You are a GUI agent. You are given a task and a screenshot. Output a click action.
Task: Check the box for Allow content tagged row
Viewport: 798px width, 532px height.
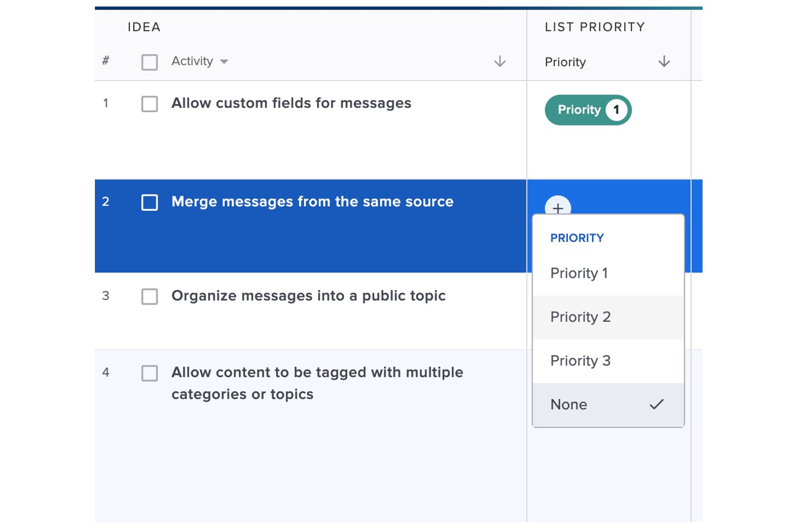pyautogui.click(x=149, y=373)
